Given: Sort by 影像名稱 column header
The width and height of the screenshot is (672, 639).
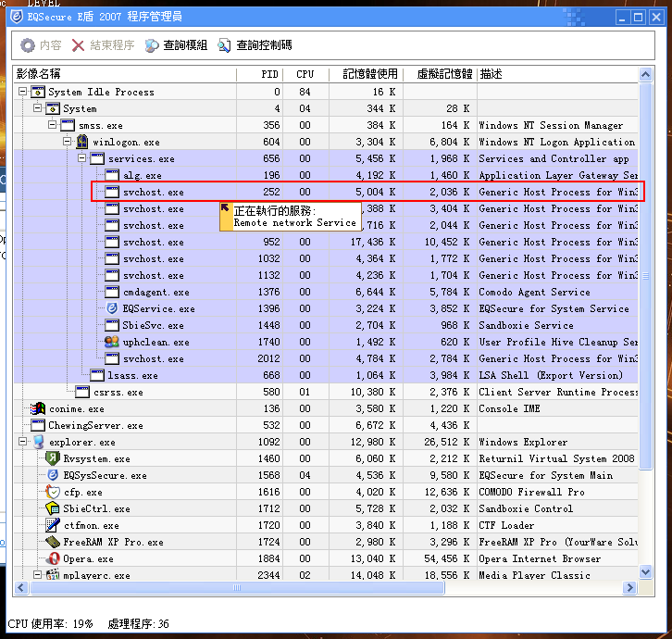Looking at the screenshot, I should click(125, 74).
